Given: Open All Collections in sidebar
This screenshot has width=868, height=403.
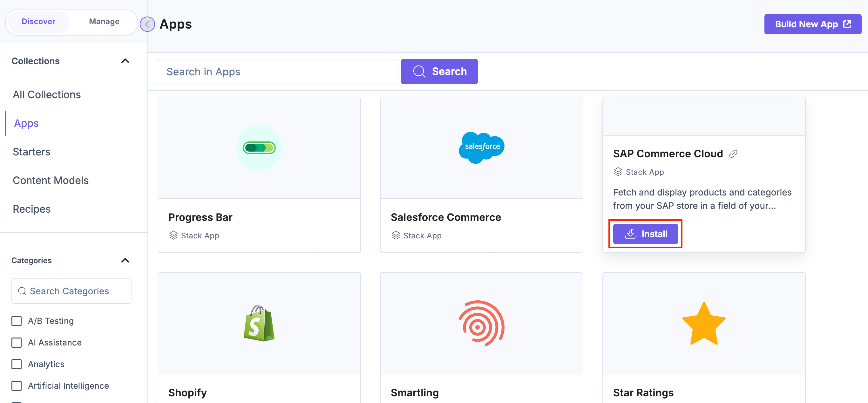Looking at the screenshot, I should 47,95.
